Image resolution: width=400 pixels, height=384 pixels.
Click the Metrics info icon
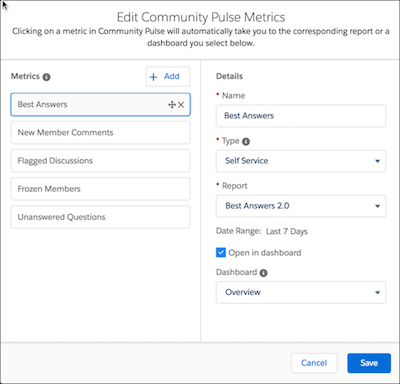point(47,77)
